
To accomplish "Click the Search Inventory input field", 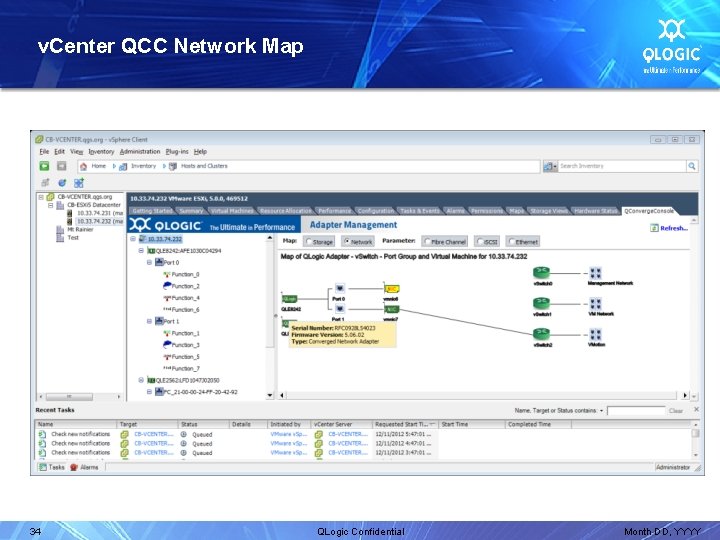I will (x=622, y=166).
